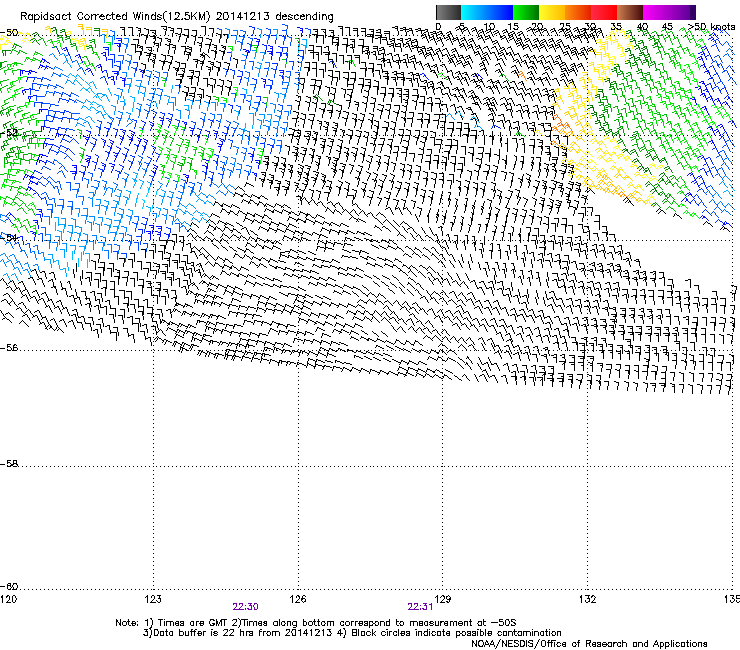Click the red 30-35 knots legend swatch
Screen dimensions: 740x650
(x=604, y=12)
